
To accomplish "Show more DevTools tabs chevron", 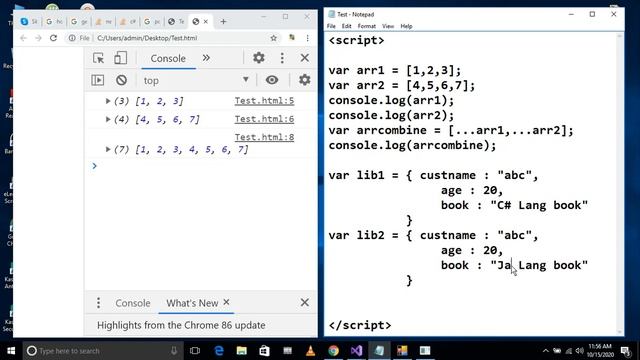I will pyautogui.click(x=206, y=58).
